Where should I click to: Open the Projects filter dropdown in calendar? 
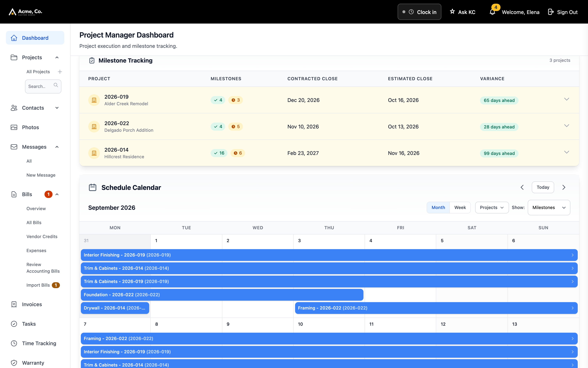pos(492,208)
